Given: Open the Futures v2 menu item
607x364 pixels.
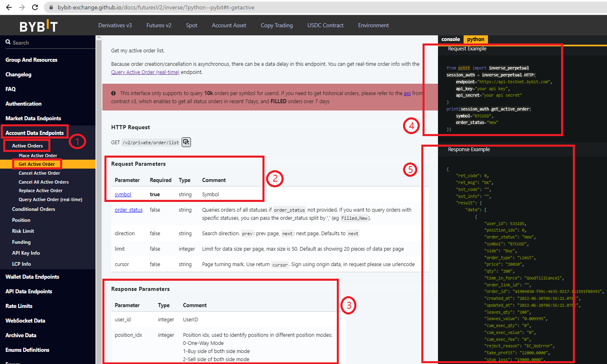Looking at the screenshot, I should [x=159, y=25].
